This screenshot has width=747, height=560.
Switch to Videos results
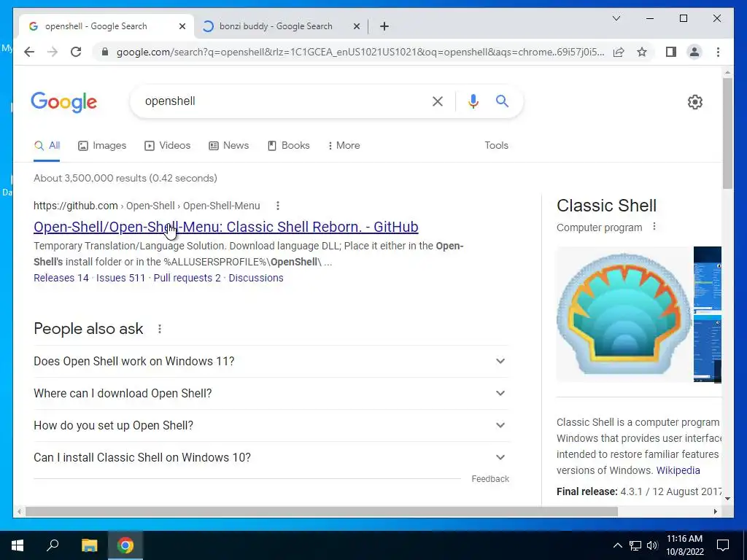click(167, 146)
